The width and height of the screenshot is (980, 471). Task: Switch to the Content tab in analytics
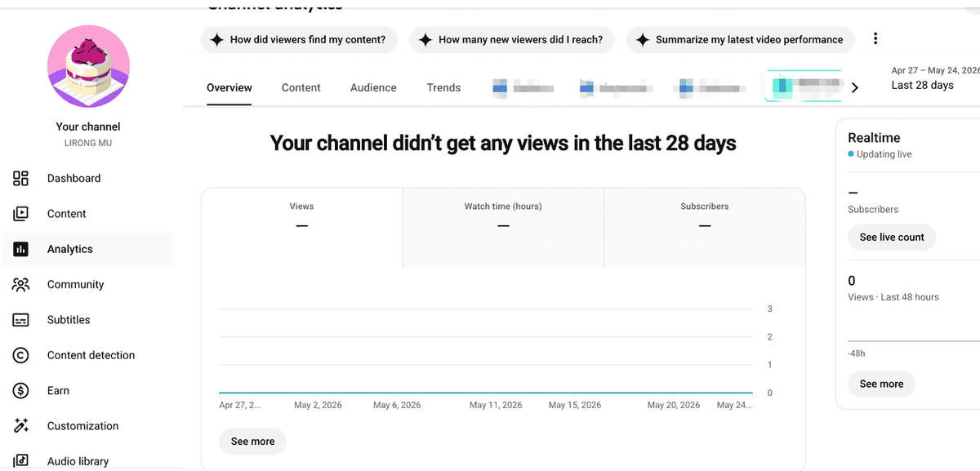301,87
